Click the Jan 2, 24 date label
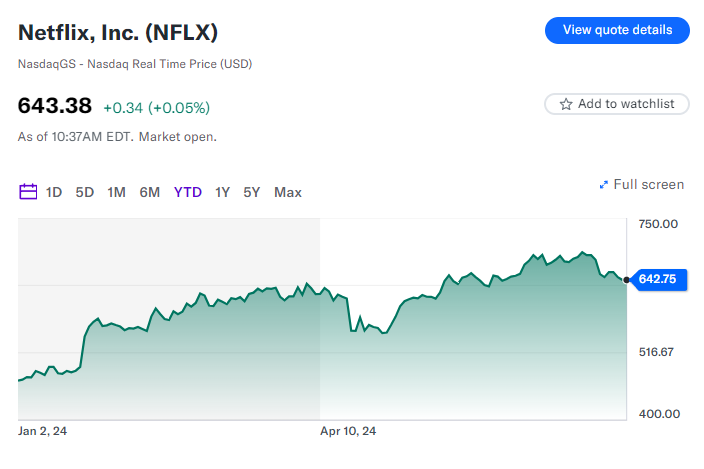The image size is (704, 469). tap(42, 431)
